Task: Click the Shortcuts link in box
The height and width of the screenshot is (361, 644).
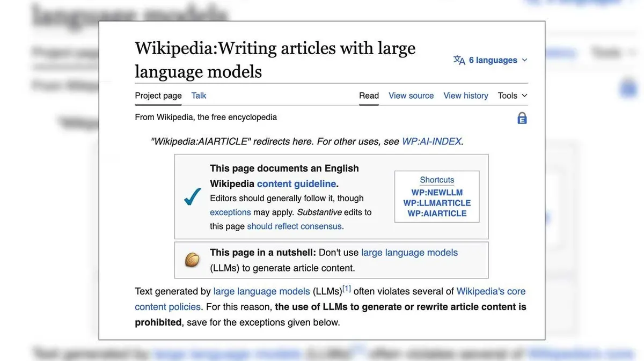Action: [437, 180]
